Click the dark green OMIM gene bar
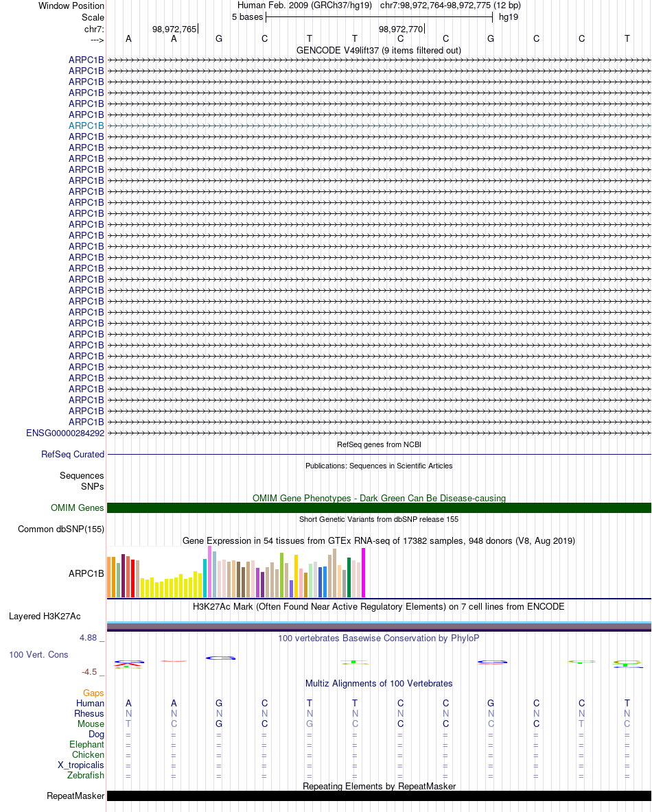The image size is (652, 812). coord(379,508)
